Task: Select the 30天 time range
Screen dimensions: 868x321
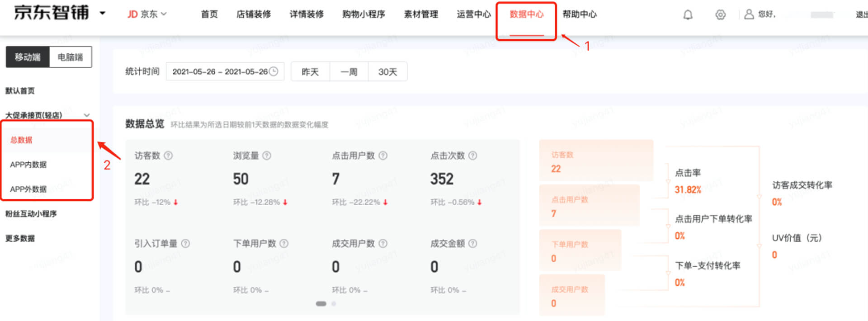Action: pos(387,72)
